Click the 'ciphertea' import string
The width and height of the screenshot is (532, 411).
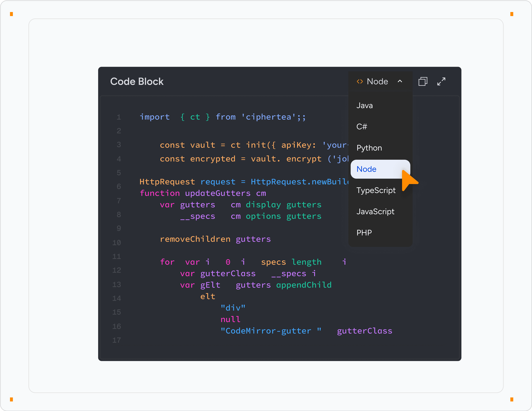[268, 117]
